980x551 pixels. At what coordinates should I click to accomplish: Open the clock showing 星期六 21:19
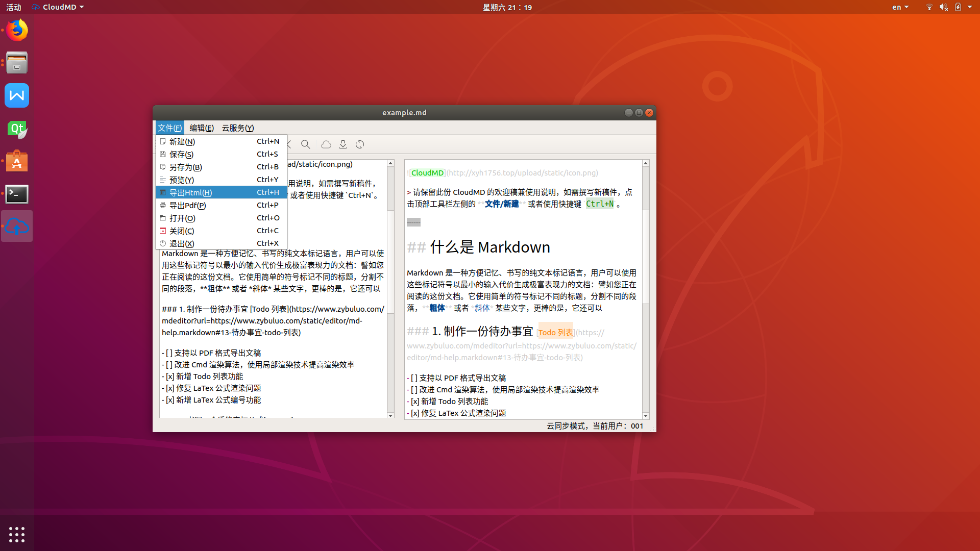[x=507, y=7]
